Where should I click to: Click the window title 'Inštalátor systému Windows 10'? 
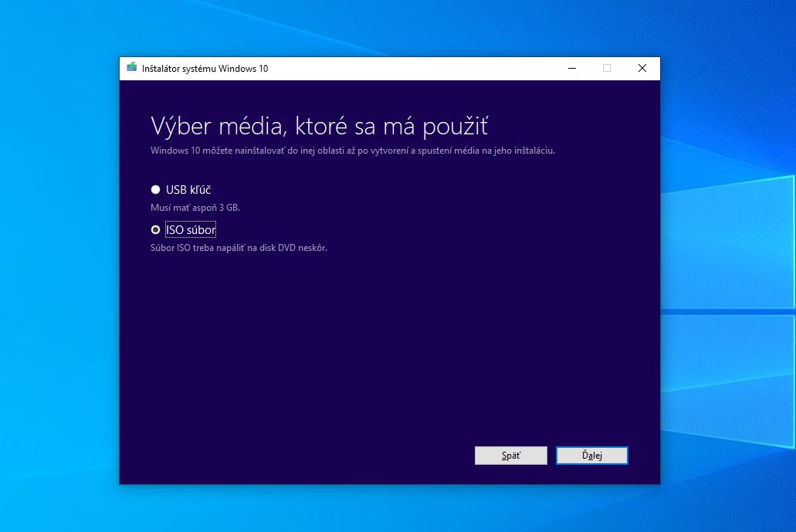(x=205, y=69)
